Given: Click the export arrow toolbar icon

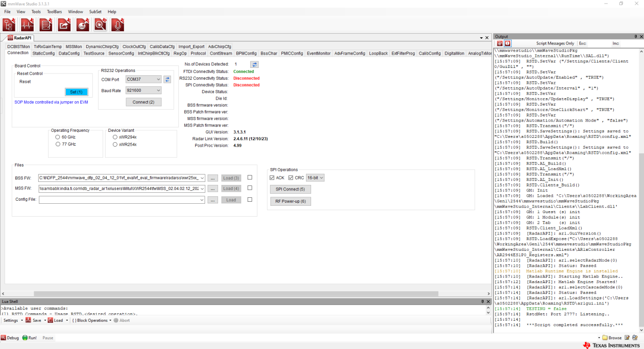Looking at the screenshot, I should tap(64, 24).
